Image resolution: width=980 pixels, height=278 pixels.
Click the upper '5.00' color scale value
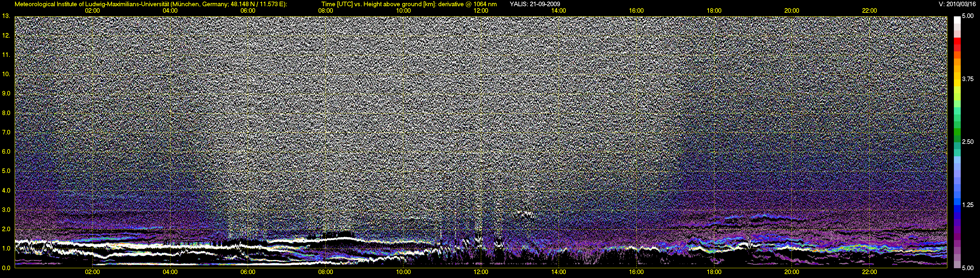click(x=968, y=16)
